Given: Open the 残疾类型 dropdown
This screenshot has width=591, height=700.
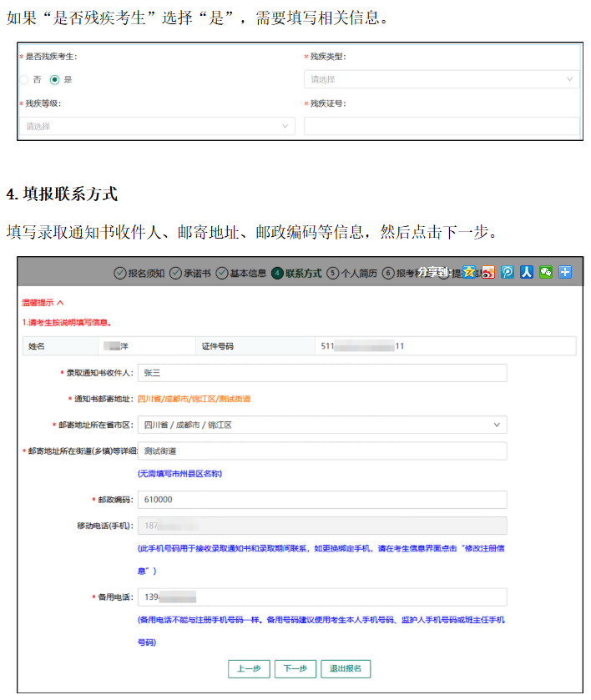Looking at the screenshot, I should (x=442, y=79).
